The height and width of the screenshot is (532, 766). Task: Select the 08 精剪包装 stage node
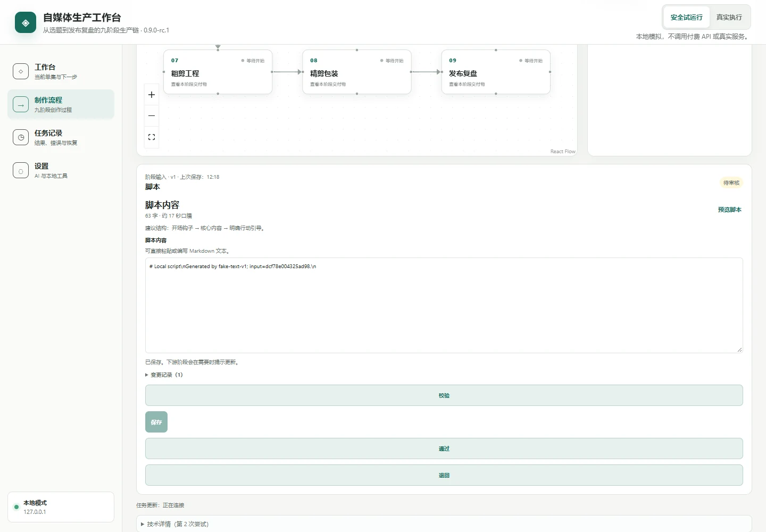(x=357, y=72)
